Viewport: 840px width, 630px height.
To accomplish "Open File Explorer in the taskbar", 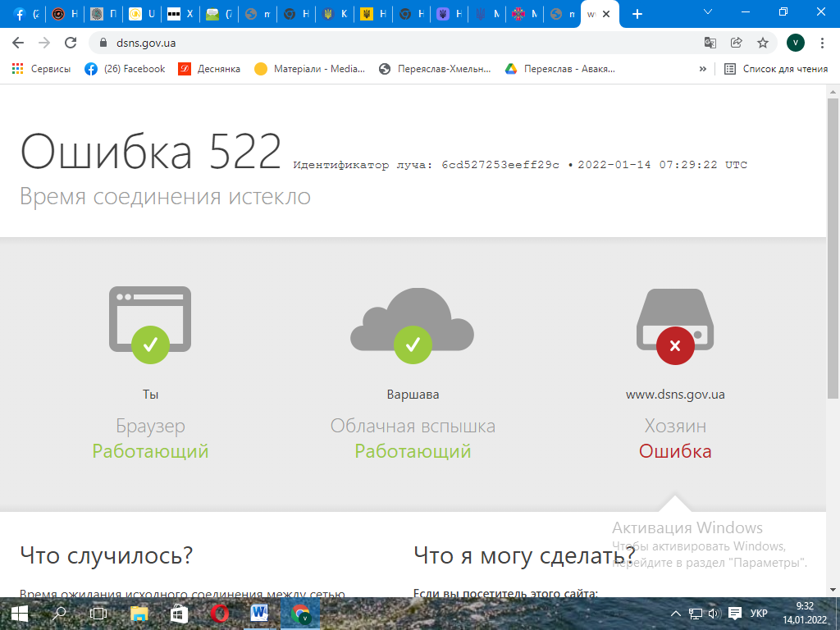I will pyautogui.click(x=139, y=614).
